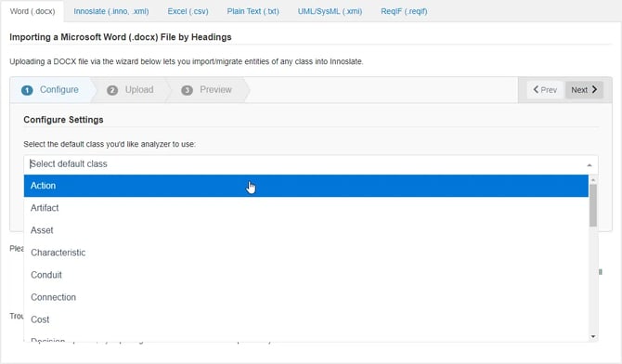The width and height of the screenshot is (622, 364).
Task: Open the UML/SysML (.xmi) tab
Action: click(x=330, y=11)
